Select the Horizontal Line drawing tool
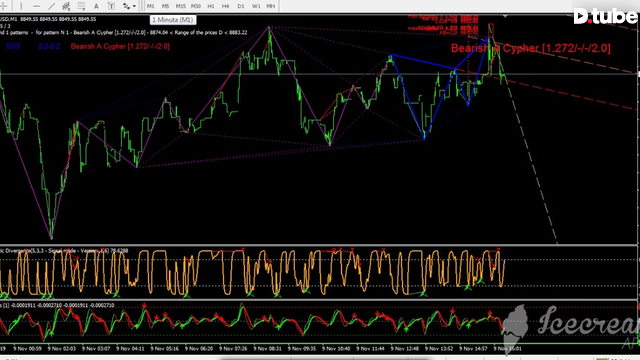The image size is (640, 360). point(36,6)
